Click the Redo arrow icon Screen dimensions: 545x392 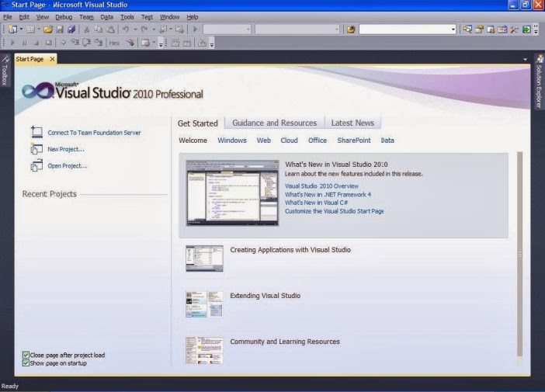[x=144, y=29]
